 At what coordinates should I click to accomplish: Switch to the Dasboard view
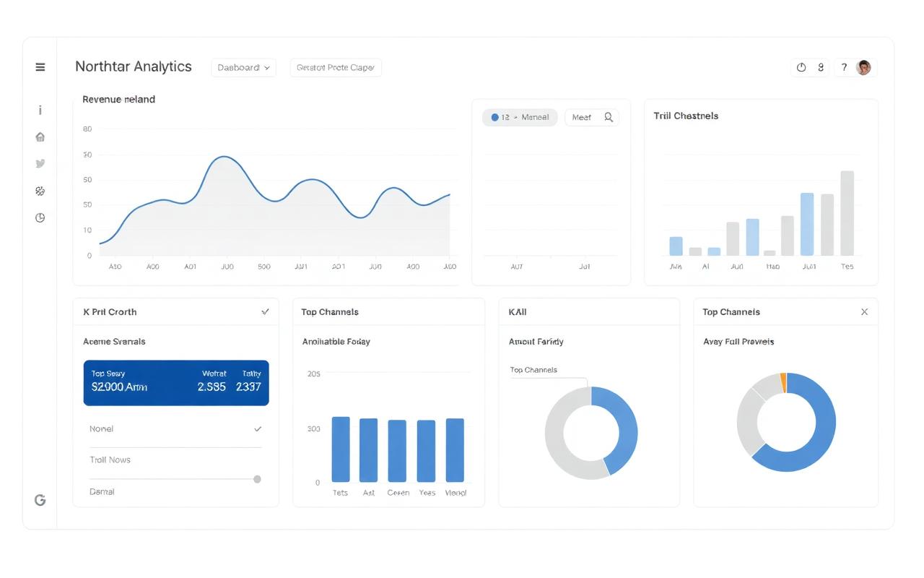click(x=243, y=67)
